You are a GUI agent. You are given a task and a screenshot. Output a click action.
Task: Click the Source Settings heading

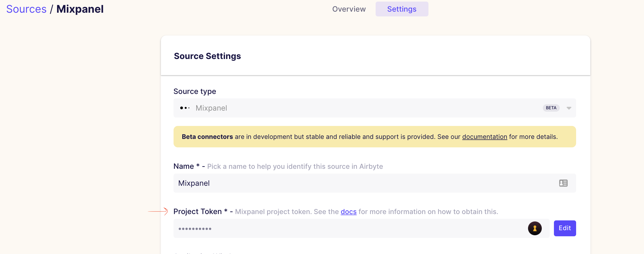point(207,56)
